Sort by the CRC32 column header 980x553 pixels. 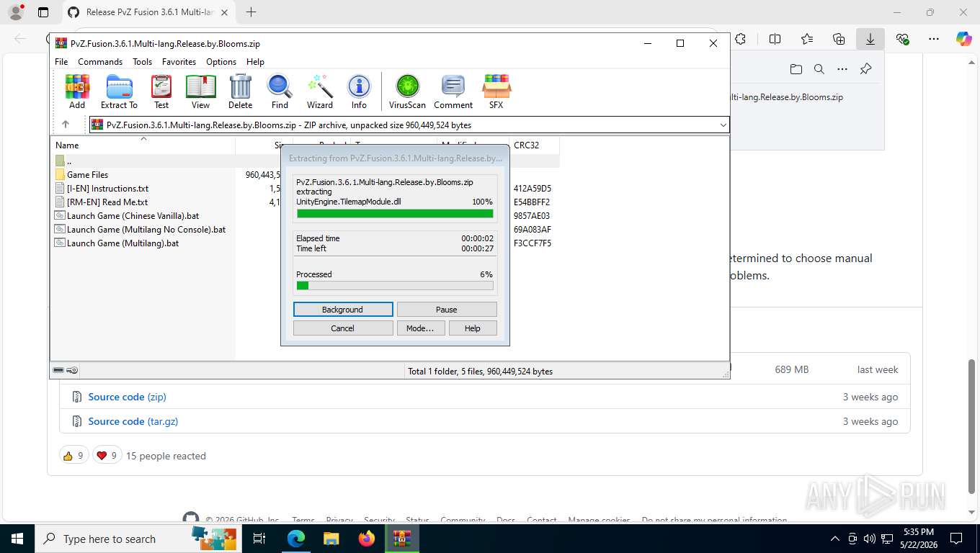534,145
